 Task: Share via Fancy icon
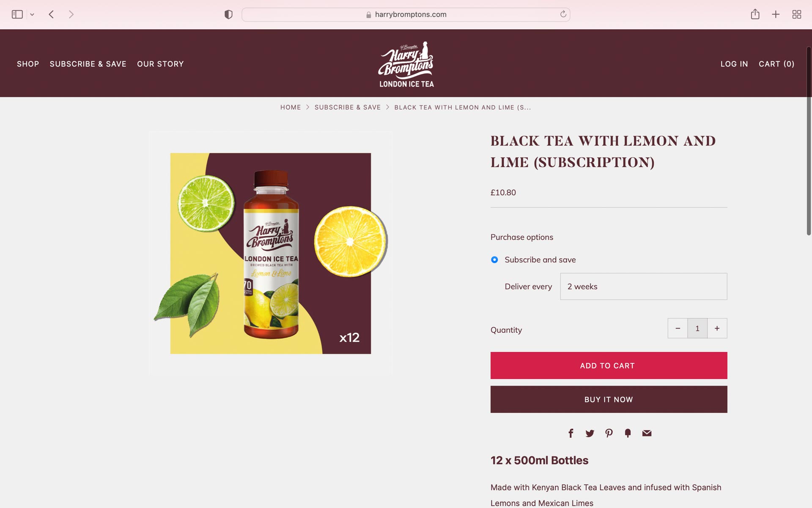[x=628, y=433]
